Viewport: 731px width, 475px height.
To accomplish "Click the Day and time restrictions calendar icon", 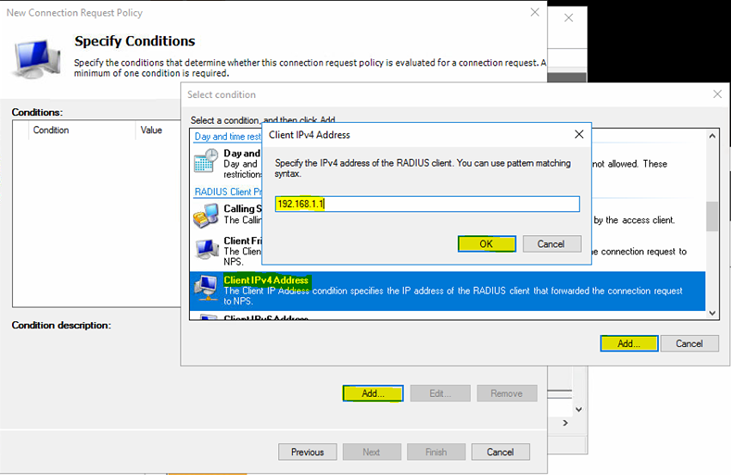I will pos(207,161).
